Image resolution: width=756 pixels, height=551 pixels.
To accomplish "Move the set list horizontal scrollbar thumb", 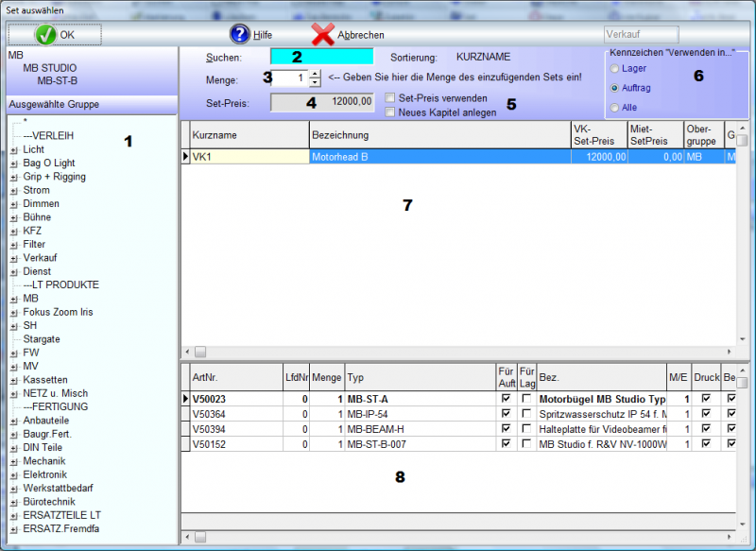I will 200,352.
